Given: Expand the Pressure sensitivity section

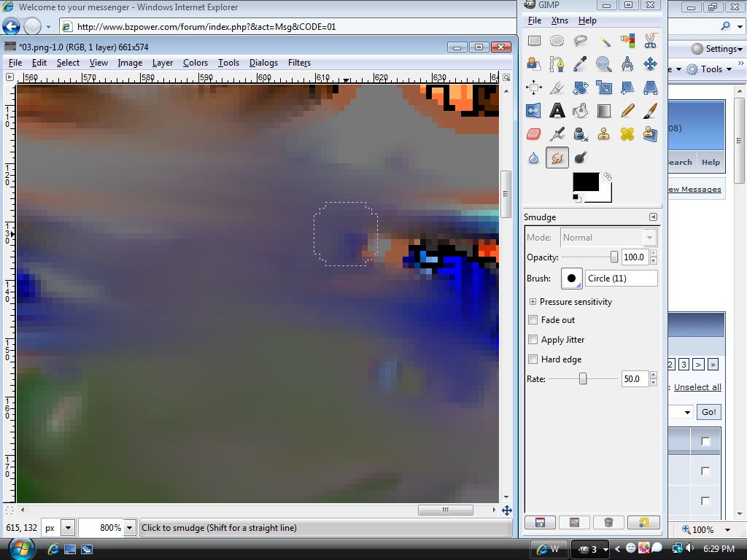Looking at the screenshot, I should [x=533, y=301].
